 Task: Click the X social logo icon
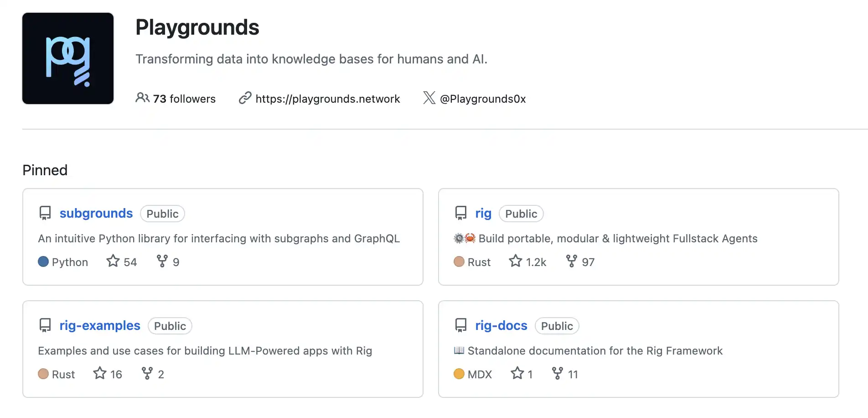[x=429, y=98]
